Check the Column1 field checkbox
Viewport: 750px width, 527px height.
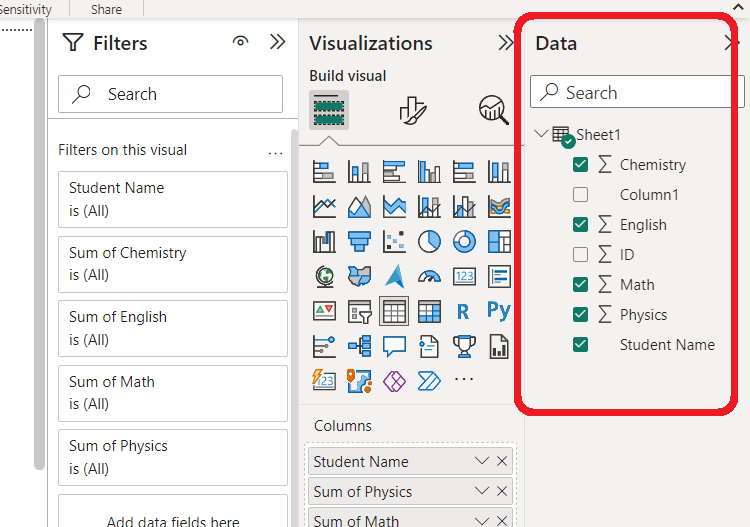pyautogui.click(x=580, y=195)
